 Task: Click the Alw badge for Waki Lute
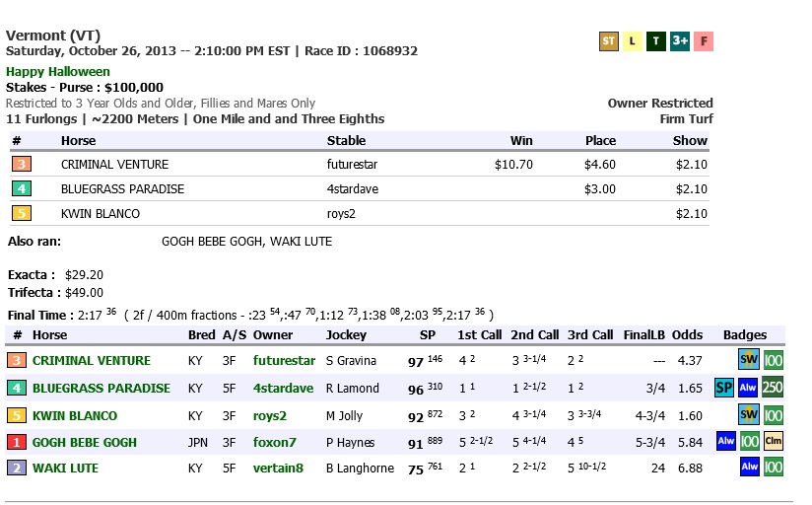(x=749, y=468)
